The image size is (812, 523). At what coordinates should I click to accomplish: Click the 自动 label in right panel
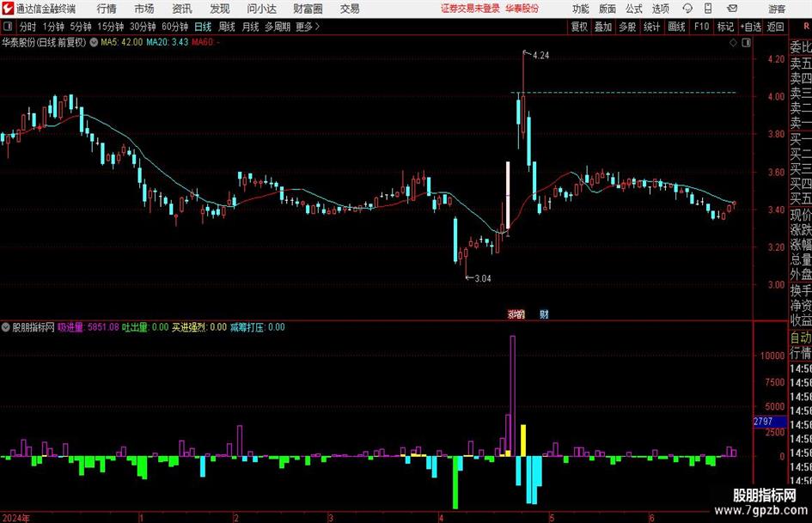801,338
